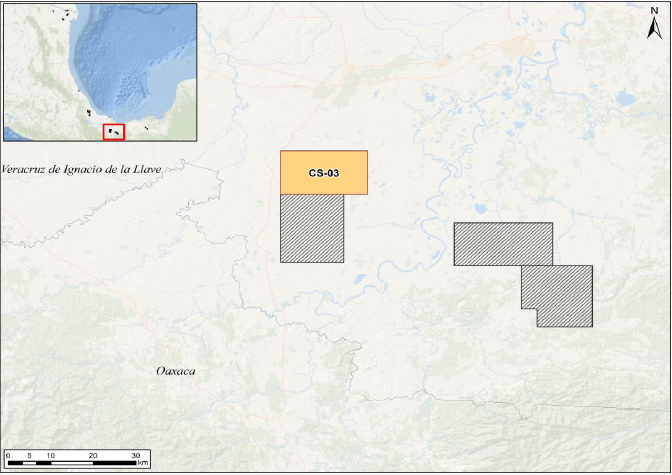672x475 pixels.
Task: Click the north arrow compass symbol
Action: [654, 24]
